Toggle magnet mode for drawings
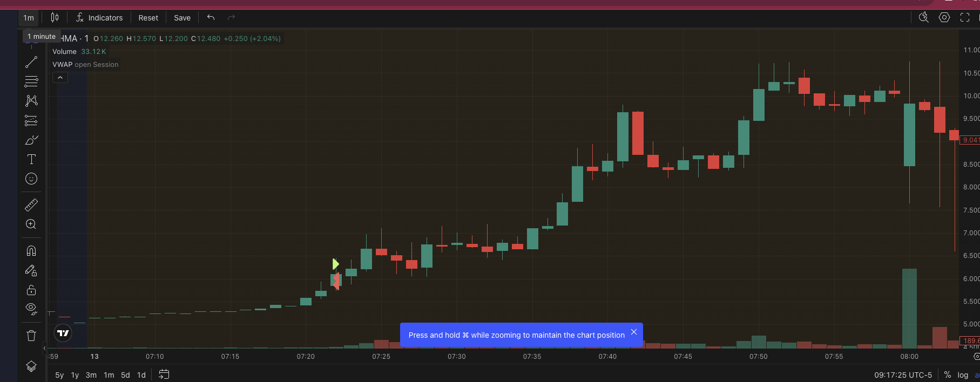This screenshot has height=382, width=980. (31, 251)
